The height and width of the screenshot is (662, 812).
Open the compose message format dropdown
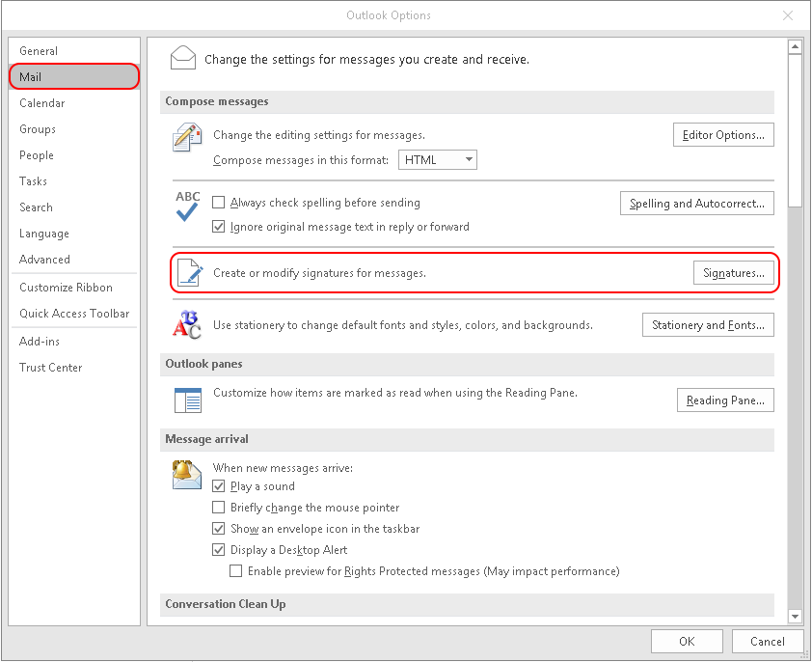click(x=438, y=159)
